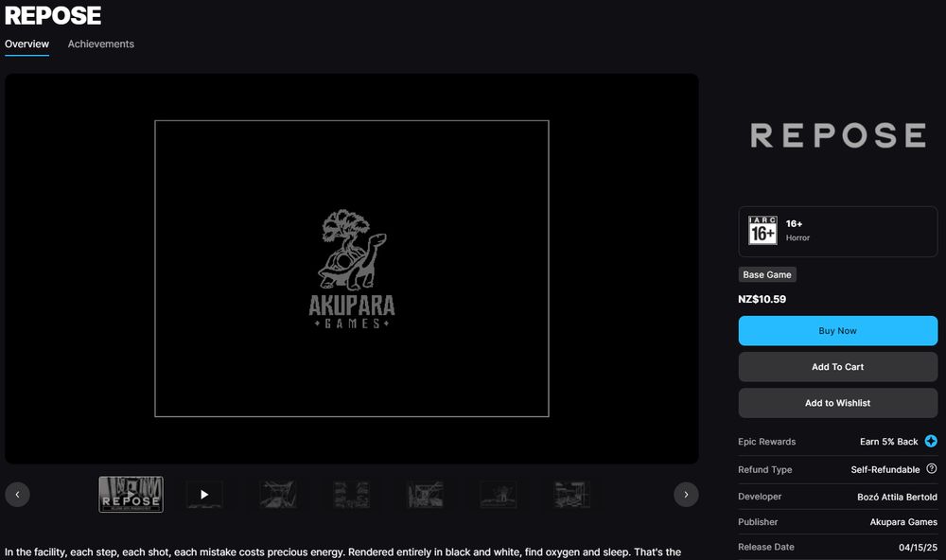946x560 pixels.
Task: Click the REPOSE page heading
Action: [52, 16]
